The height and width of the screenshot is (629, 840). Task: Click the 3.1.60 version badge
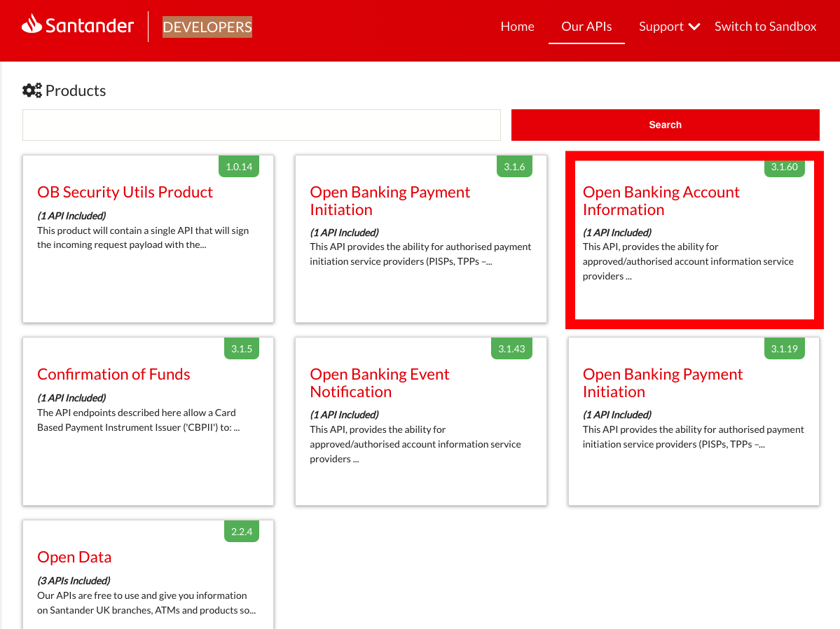[784, 167]
